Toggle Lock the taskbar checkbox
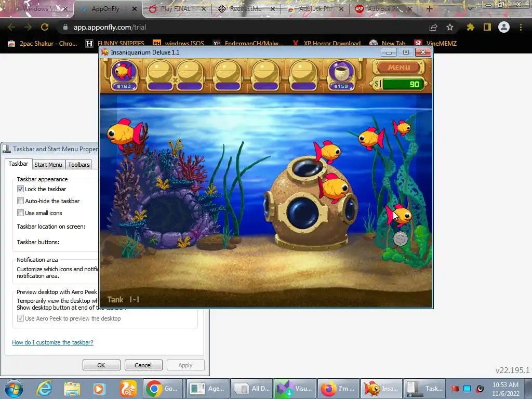This screenshot has height=399, width=532. [20, 189]
